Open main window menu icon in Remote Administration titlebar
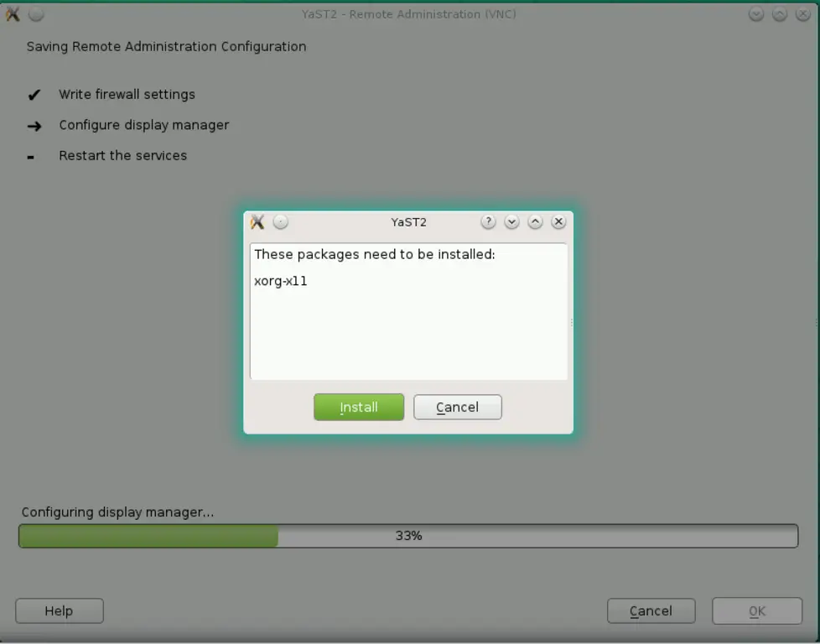Screen dimensions: 820x644 coord(13,14)
